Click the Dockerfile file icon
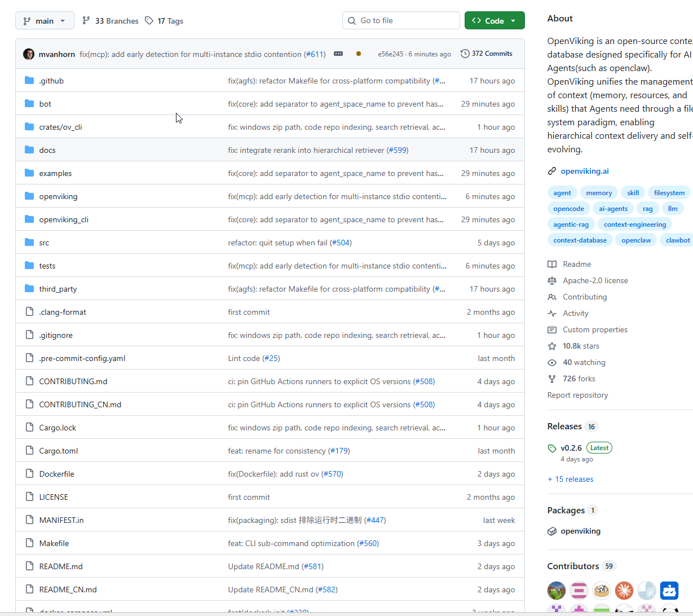Image resolution: width=693 pixels, height=616 pixels. 29,474
